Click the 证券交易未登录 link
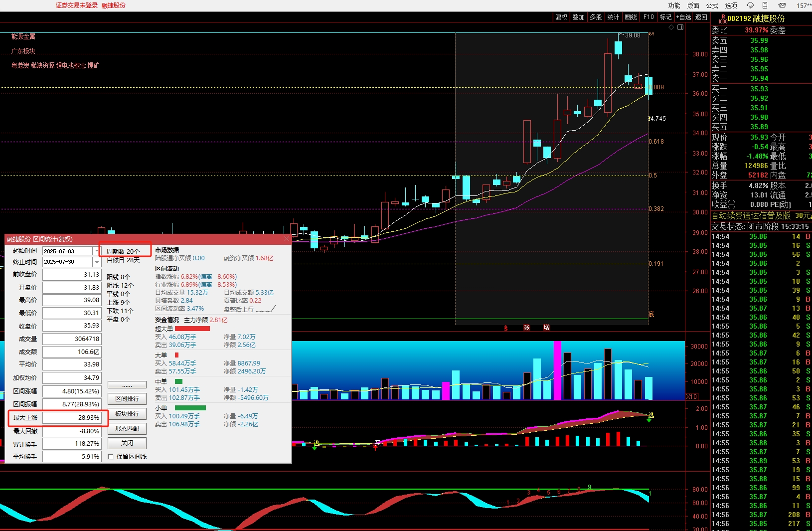The width and height of the screenshot is (812, 531). tap(76, 5)
